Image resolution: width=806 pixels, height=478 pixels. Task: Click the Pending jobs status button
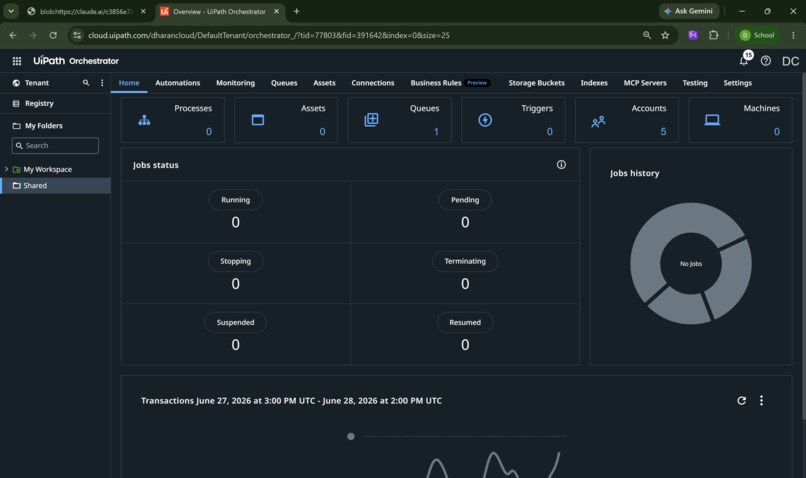[x=465, y=200]
